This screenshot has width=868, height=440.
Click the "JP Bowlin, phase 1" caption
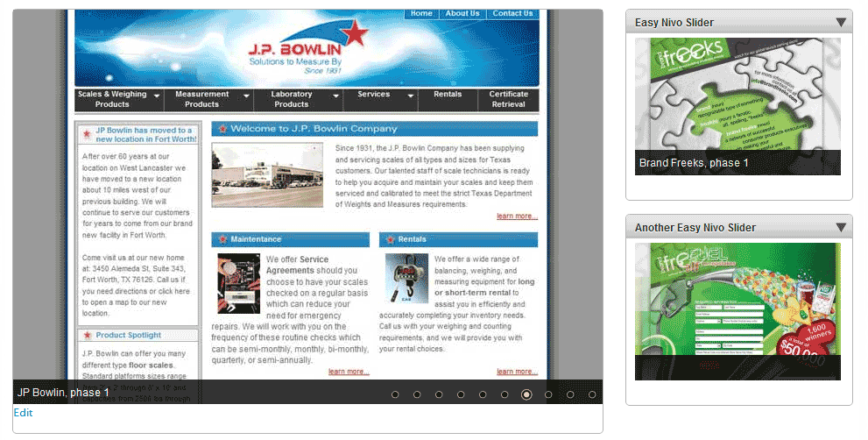point(63,393)
